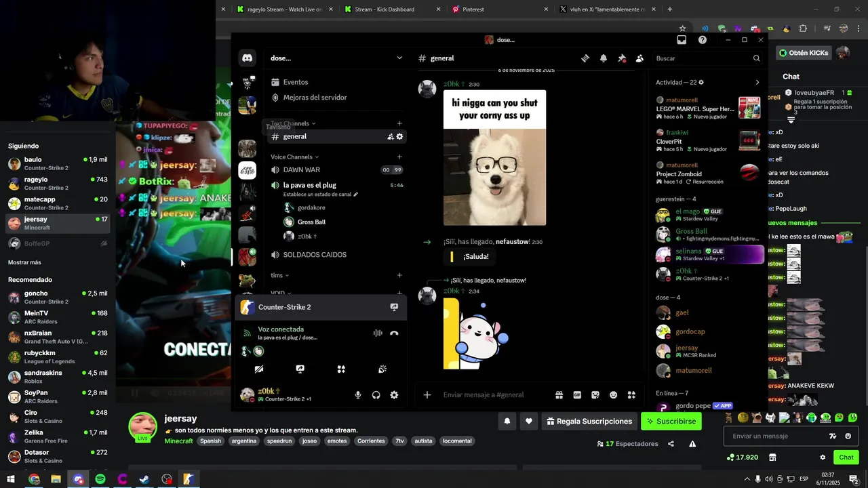
Task: Open Actividad settings gear in member list
Action: (x=701, y=82)
